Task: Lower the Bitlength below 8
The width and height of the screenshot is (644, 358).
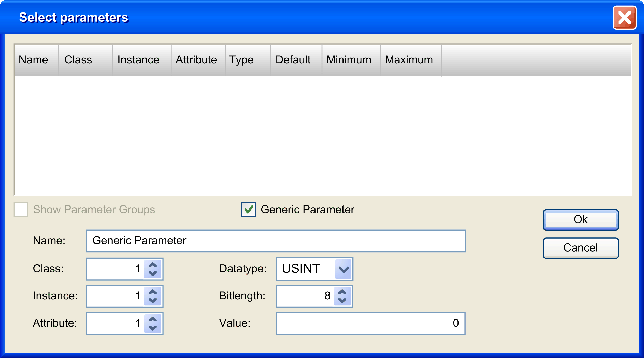Action: pyautogui.click(x=342, y=301)
